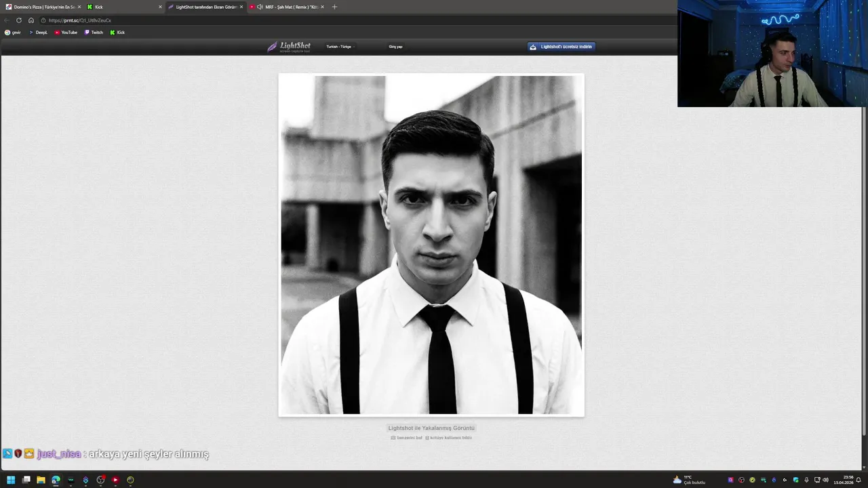
Task: Open network settings from system tray
Action: 817,480
